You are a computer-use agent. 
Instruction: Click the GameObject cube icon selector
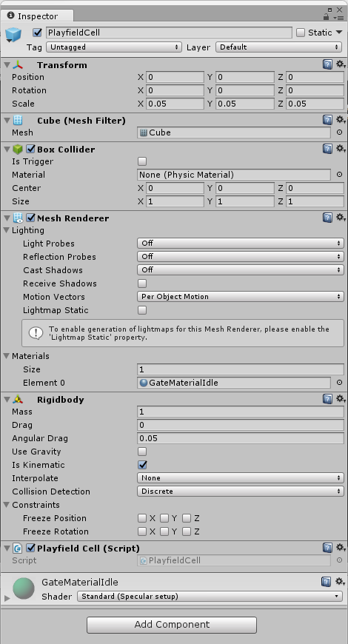(13, 35)
